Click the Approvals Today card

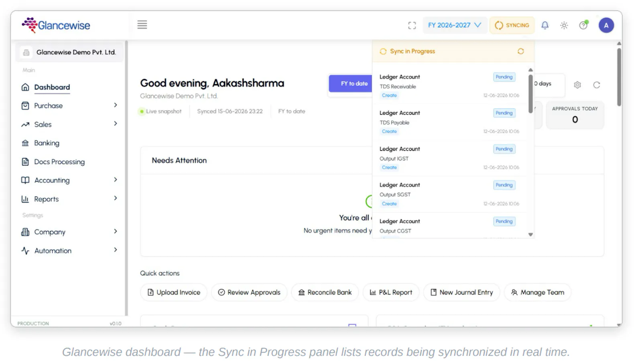click(x=575, y=115)
